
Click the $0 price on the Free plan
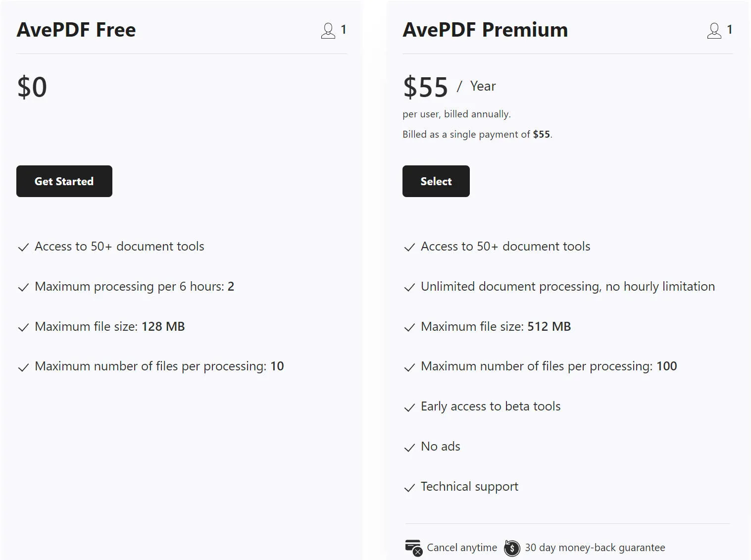coord(32,87)
